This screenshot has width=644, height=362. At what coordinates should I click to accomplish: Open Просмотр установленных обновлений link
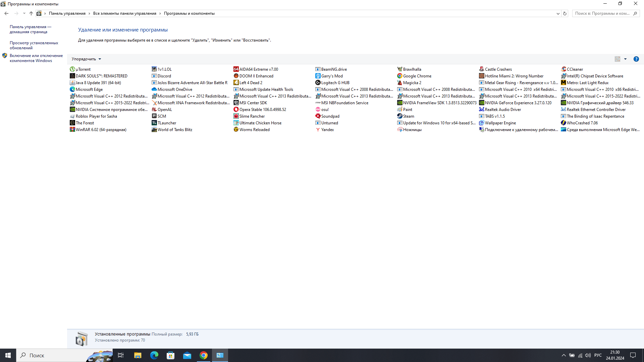coord(34,46)
